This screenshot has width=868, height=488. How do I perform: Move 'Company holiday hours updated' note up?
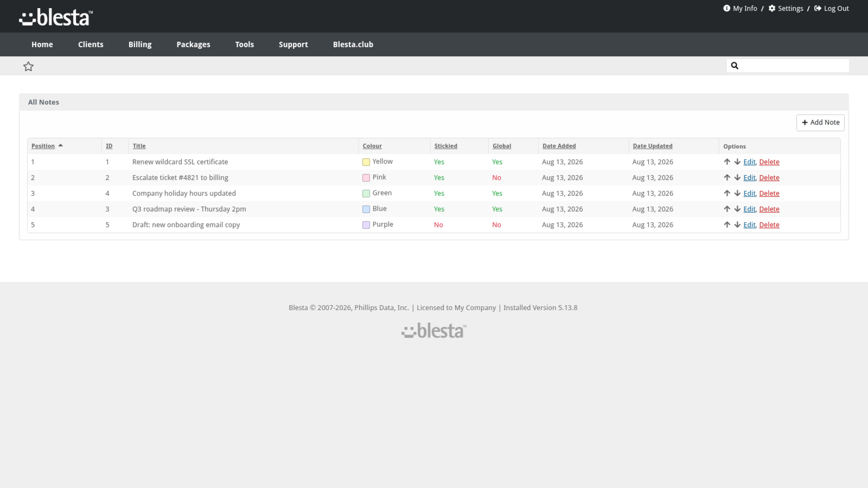click(727, 193)
